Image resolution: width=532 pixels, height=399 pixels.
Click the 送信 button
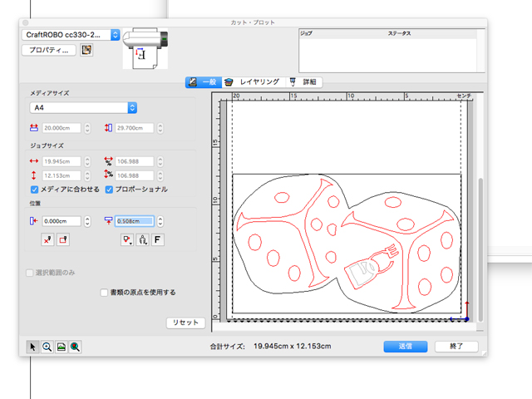[x=405, y=346]
